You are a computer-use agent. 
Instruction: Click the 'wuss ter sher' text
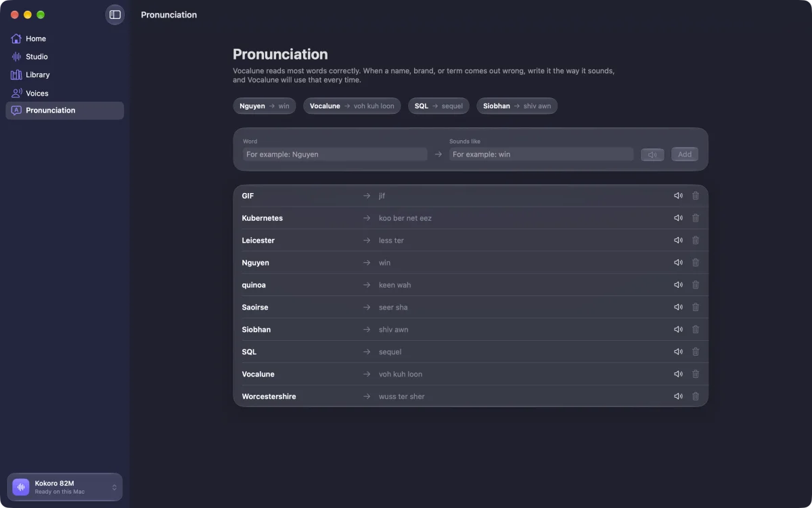[402, 396]
